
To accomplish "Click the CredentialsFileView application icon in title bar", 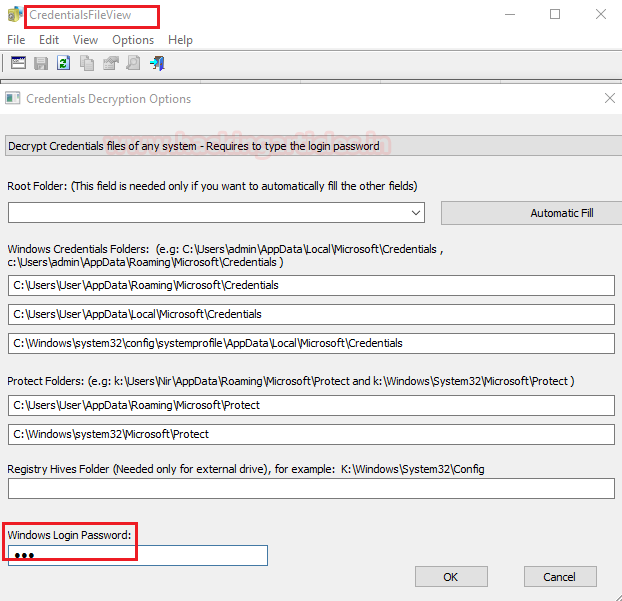I will [15, 15].
